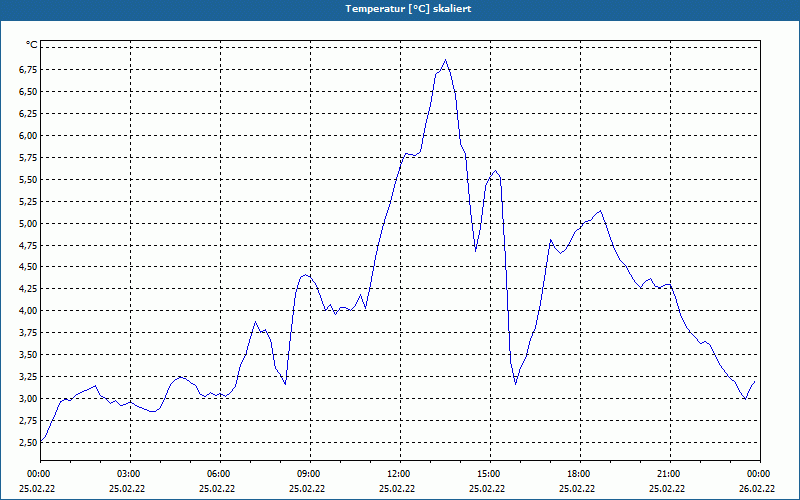The height and width of the screenshot is (500, 800).
Task: Click the 03:00 time label
Action: point(131,474)
